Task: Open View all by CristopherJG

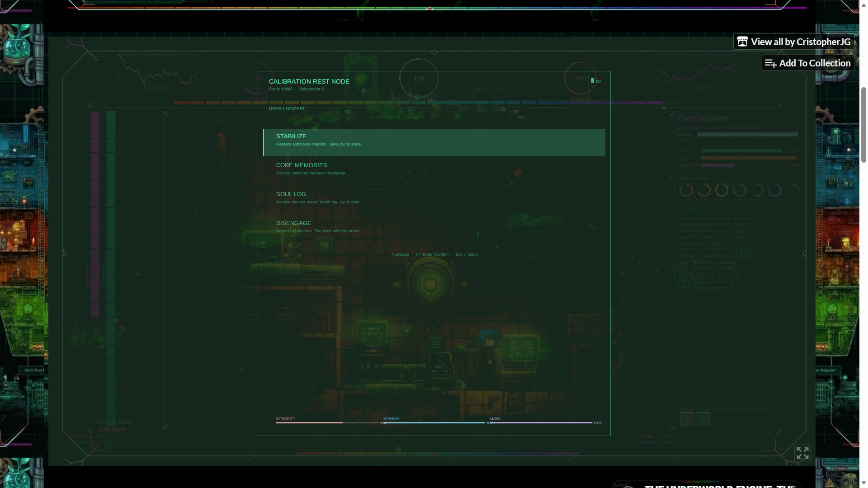Action: click(793, 42)
